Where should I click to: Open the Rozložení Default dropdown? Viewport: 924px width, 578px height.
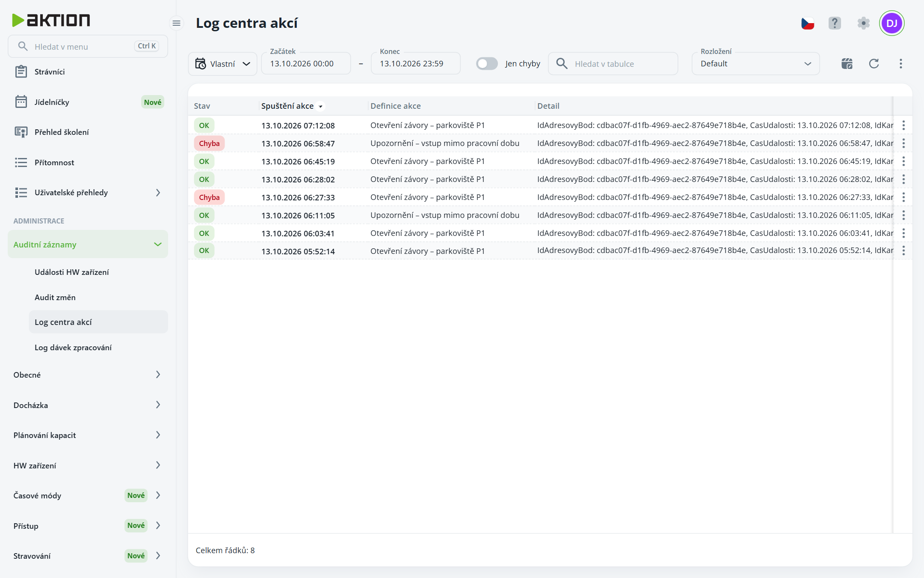coord(755,64)
